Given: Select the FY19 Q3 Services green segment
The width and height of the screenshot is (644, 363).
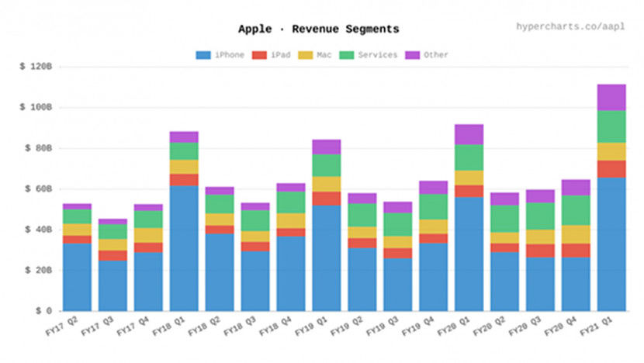Looking at the screenshot, I should (397, 225).
